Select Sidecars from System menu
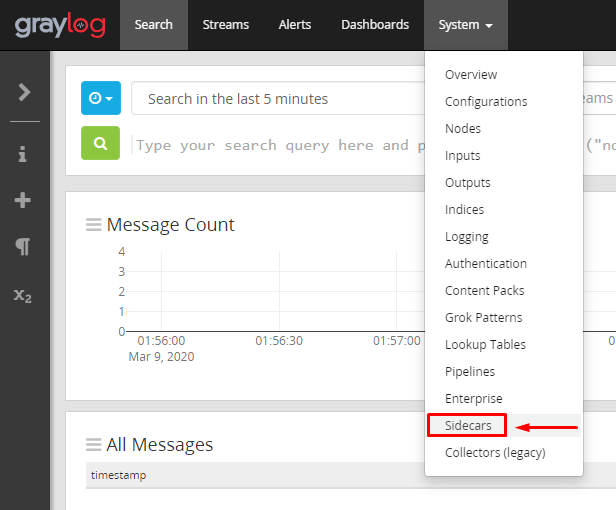 pyautogui.click(x=467, y=426)
